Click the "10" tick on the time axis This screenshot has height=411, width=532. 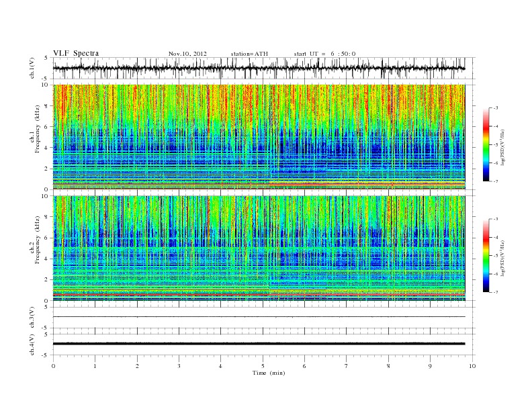472,366
